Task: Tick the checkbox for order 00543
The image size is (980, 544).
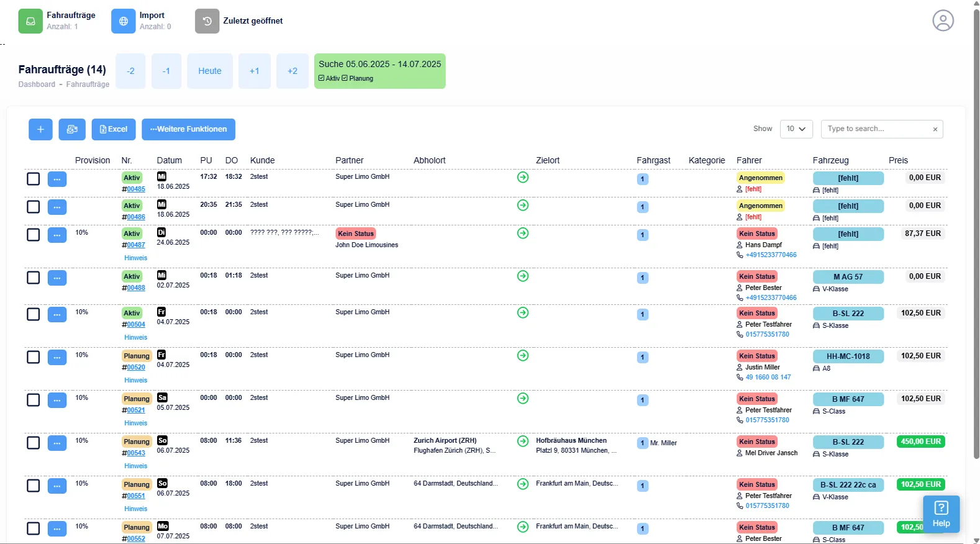Action: [x=34, y=443]
